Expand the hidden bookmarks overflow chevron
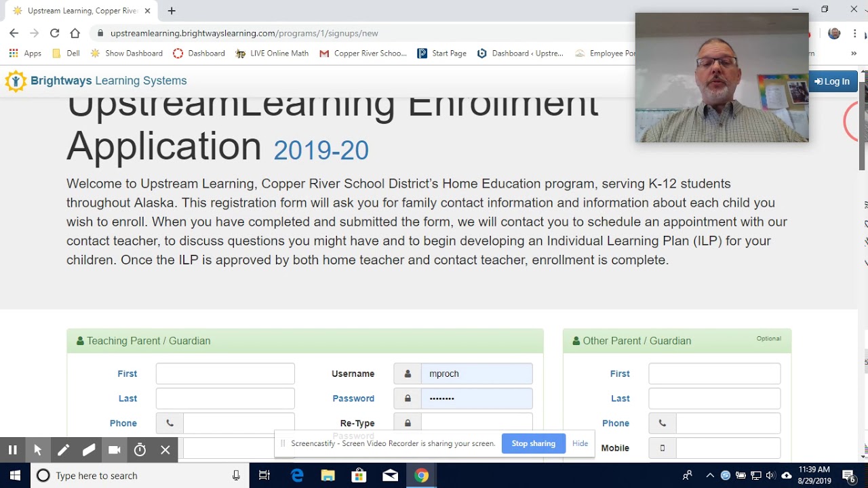The image size is (868, 488). coord(854,54)
